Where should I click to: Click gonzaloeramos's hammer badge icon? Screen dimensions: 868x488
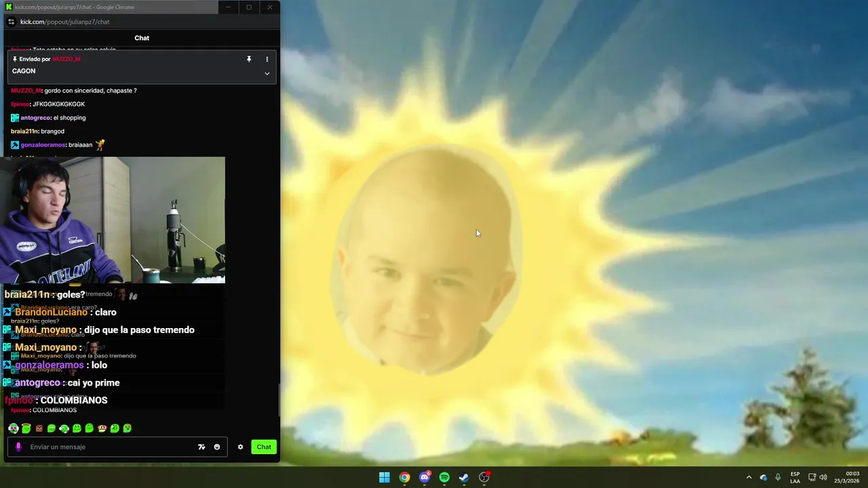coord(15,144)
